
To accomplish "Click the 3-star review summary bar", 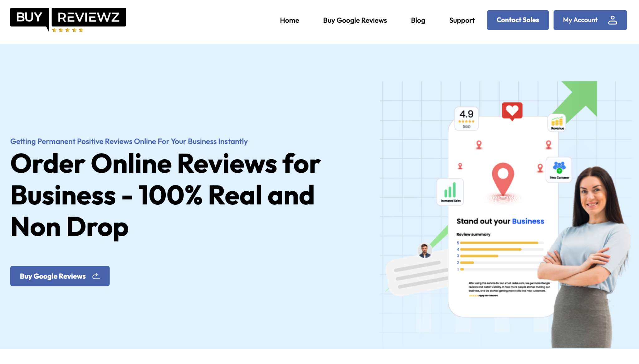I will 501,256.
